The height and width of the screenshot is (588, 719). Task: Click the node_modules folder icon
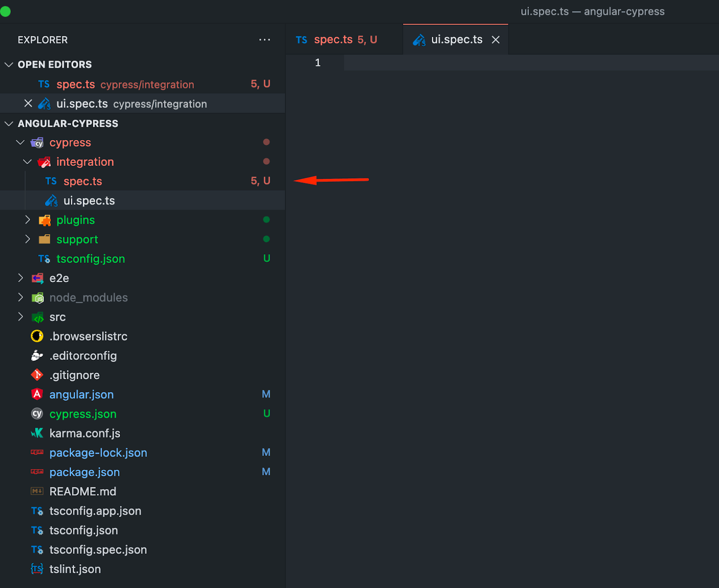click(x=37, y=297)
